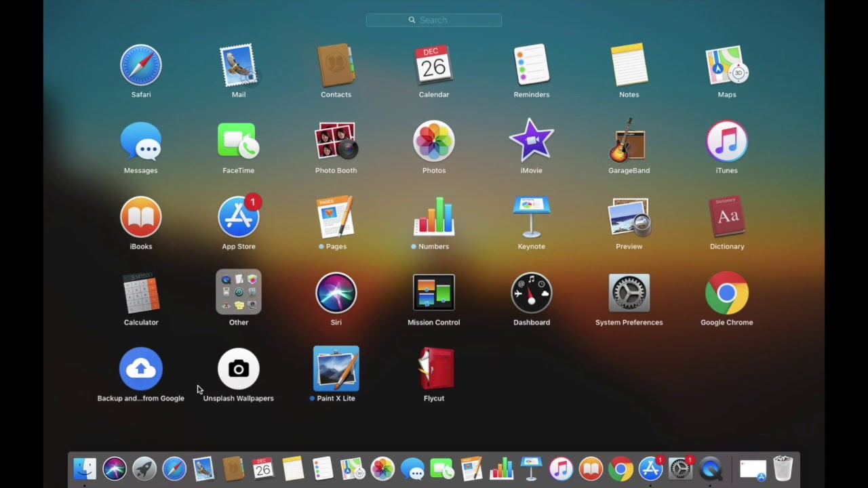Image resolution: width=868 pixels, height=488 pixels.
Task: Launch iTunes from the Launchpad grid
Action: 727,141
